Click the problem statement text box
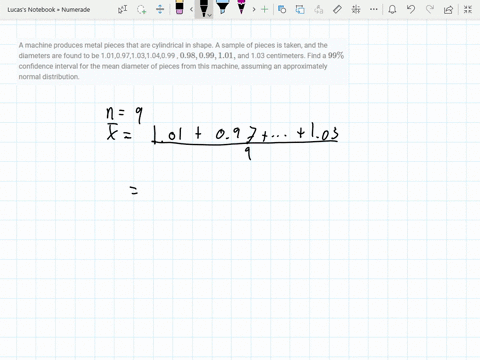The image size is (480, 360). (182, 61)
